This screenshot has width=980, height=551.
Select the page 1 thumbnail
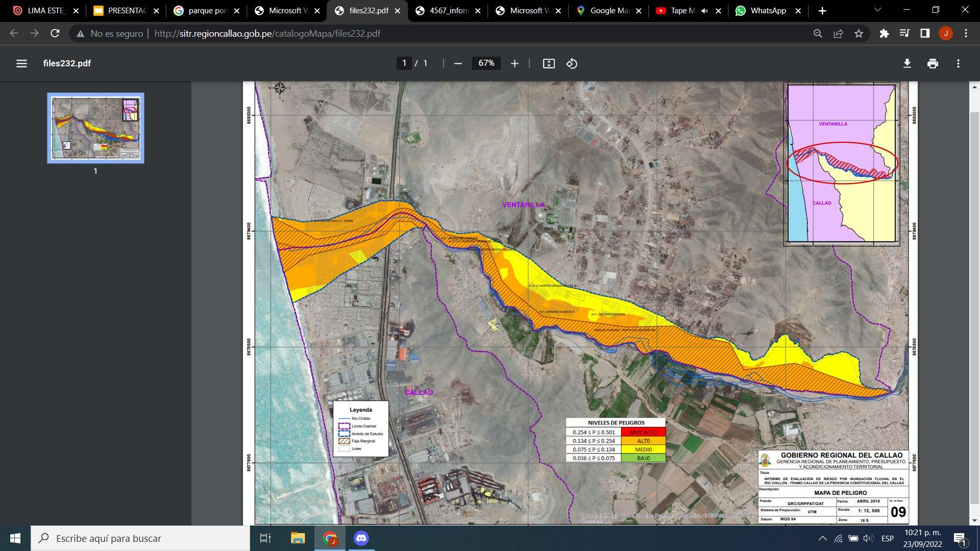[x=95, y=128]
